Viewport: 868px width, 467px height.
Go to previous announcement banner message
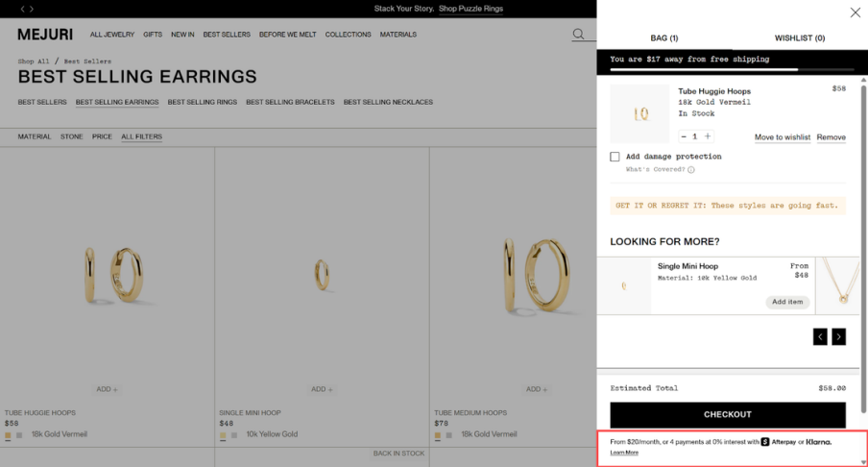22,9
